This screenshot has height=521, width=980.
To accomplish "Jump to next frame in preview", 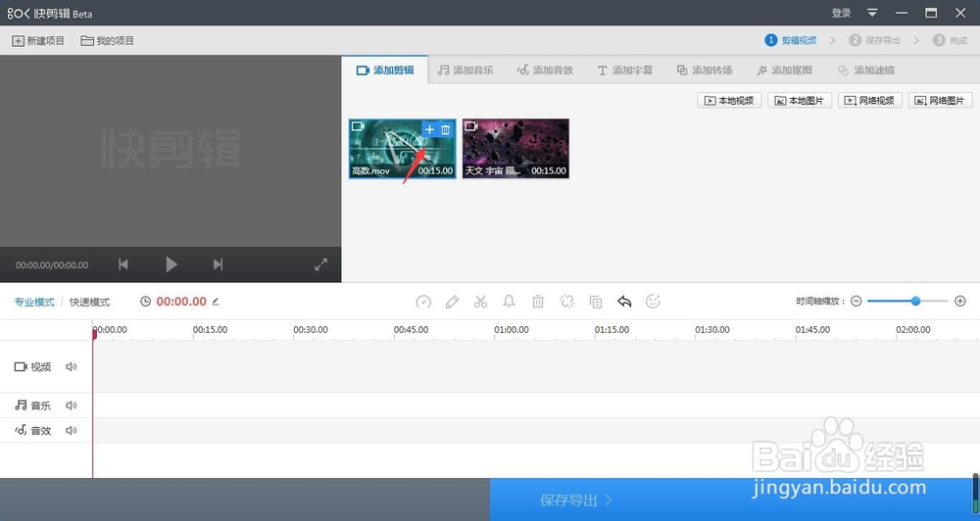I will 218,264.
